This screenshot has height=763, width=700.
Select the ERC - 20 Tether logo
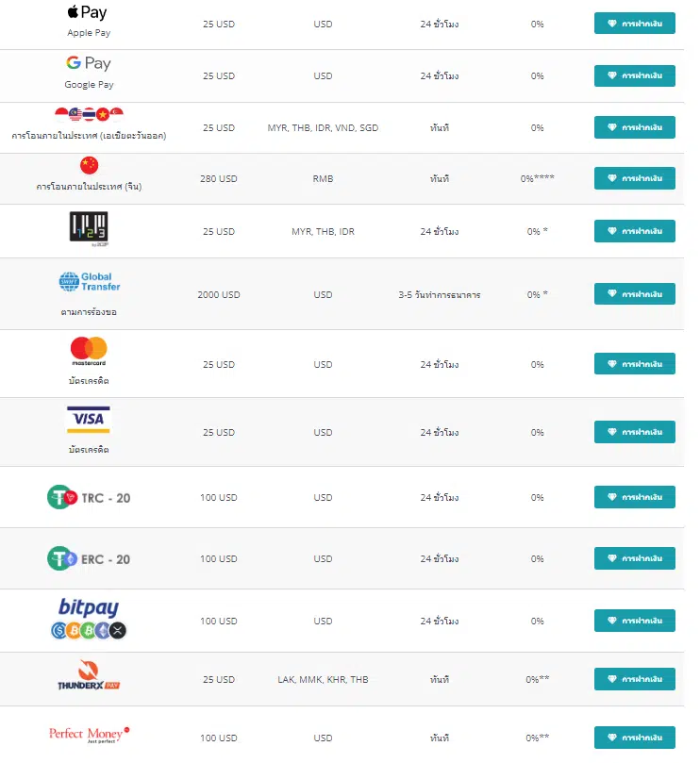89,558
